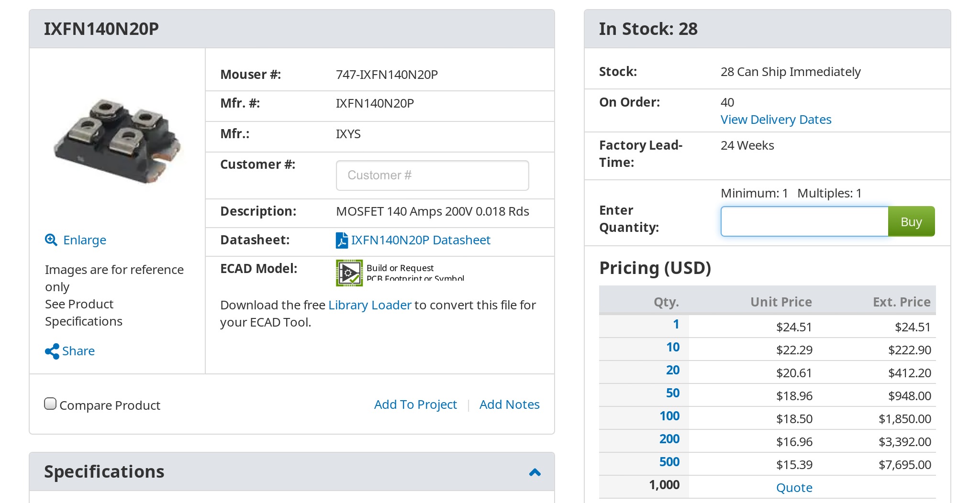Click Add Notes link
Viewport: 980px width, 503px height.
pos(509,405)
